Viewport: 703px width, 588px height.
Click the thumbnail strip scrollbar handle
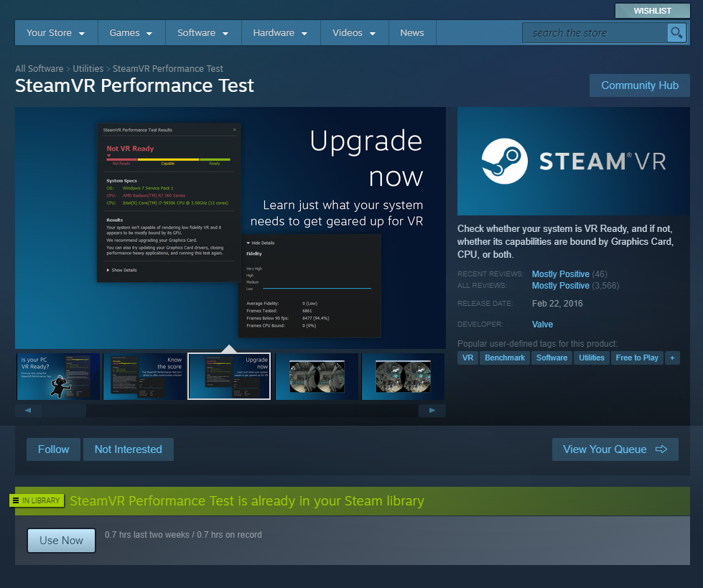(x=64, y=410)
